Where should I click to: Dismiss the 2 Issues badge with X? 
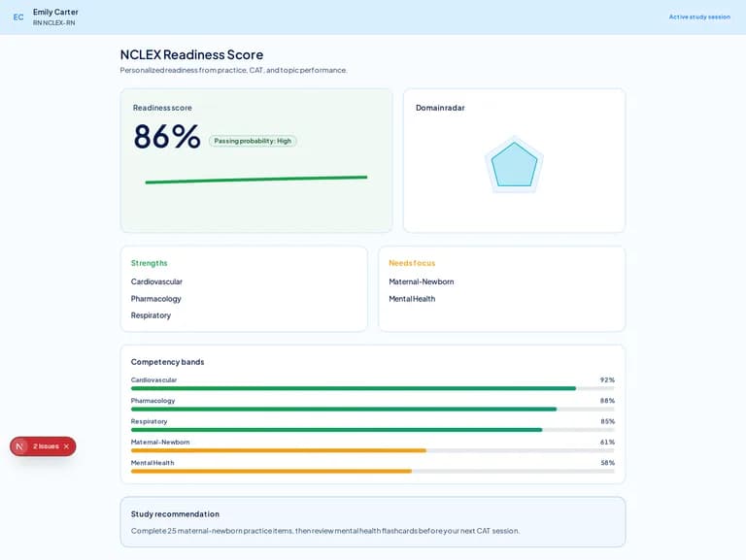66,446
